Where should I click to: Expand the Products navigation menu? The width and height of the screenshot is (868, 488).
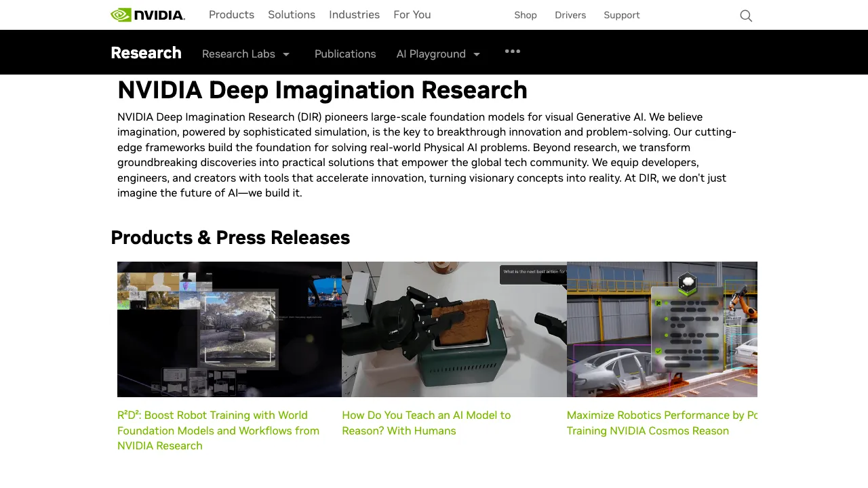click(x=231, y=14)
